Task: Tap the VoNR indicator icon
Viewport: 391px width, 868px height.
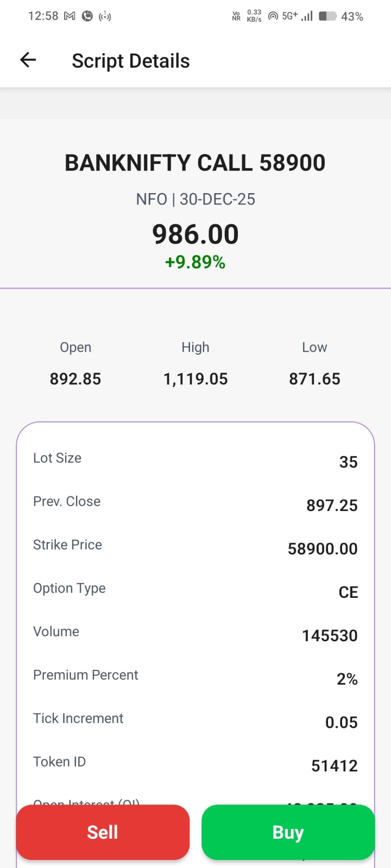Action: pyautogui.click(x=236, y=16)
